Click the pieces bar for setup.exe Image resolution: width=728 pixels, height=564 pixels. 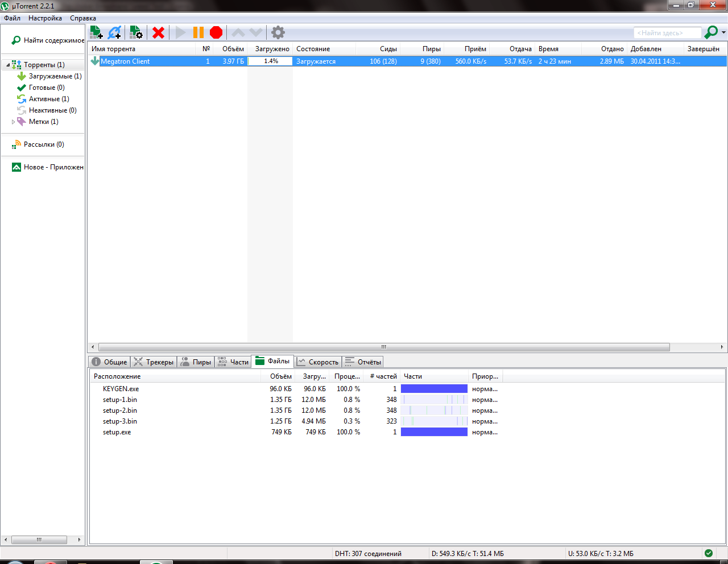[x=434, y=432]
